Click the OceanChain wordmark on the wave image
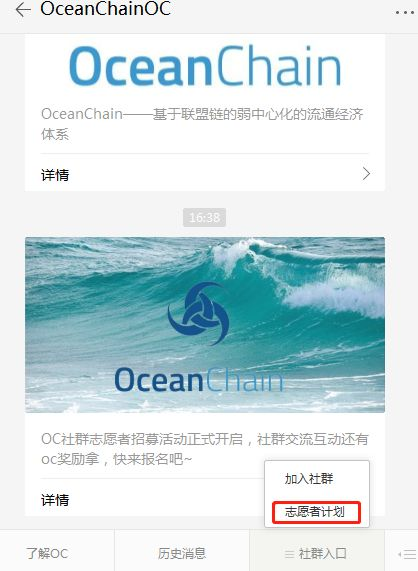This screenshot has width=418, height=571. (x=198, y=380)
